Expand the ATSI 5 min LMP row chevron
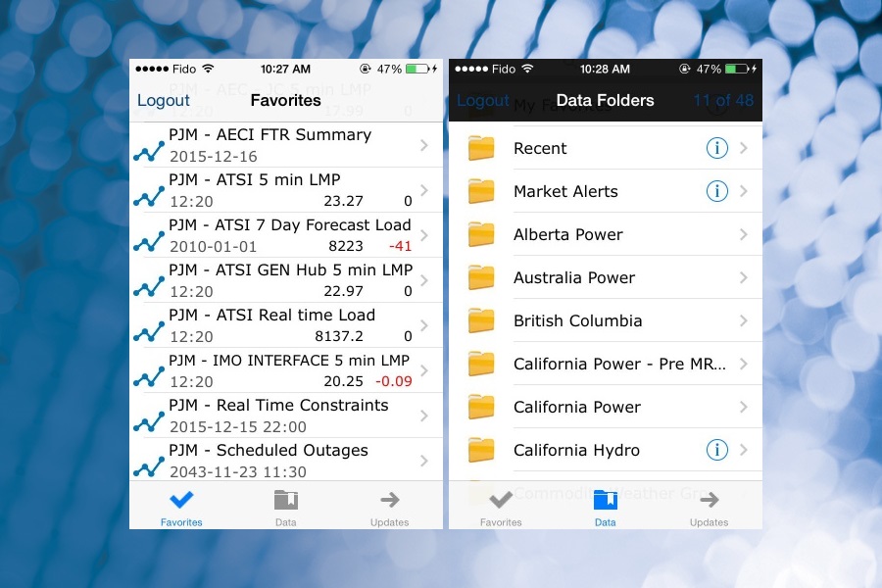Screen dimensions: 882x588 click(x=424, y=190)
